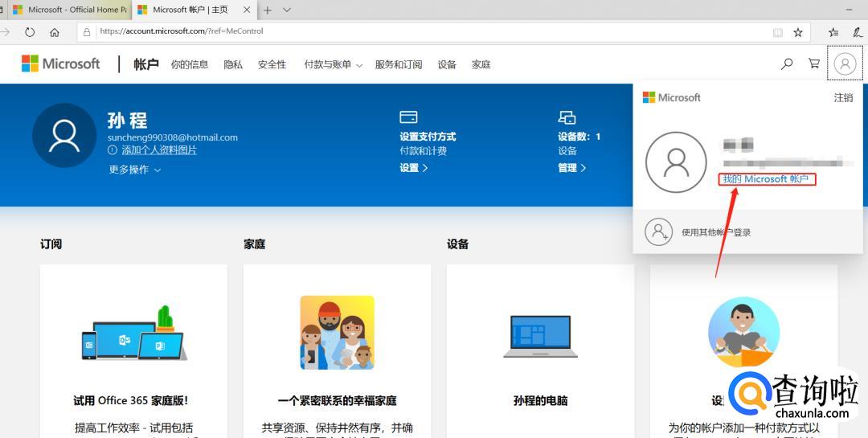
Task: Click the account avatar icon in header
Action: pyautogui.click(x=845, y=63)
